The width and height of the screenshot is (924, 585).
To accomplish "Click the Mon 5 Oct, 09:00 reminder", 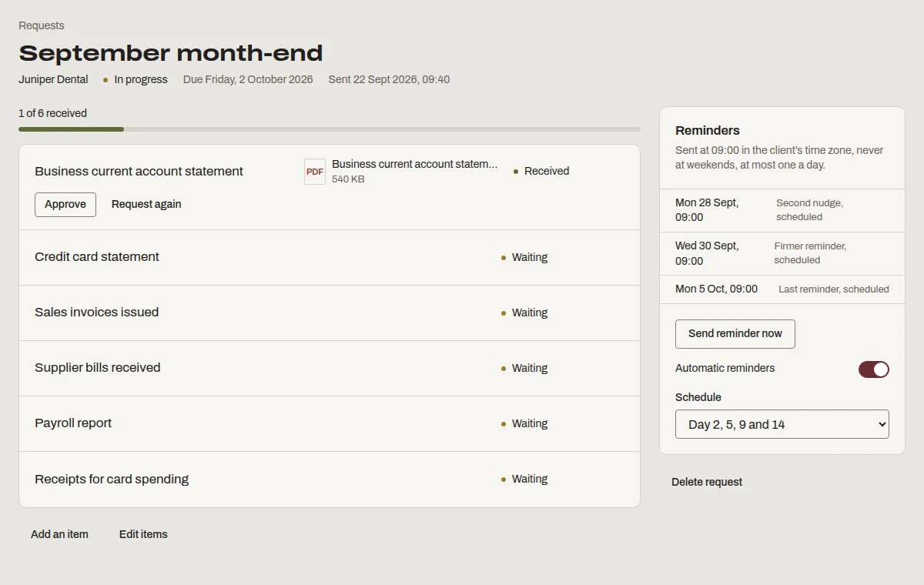I will (x=716, y=289).
